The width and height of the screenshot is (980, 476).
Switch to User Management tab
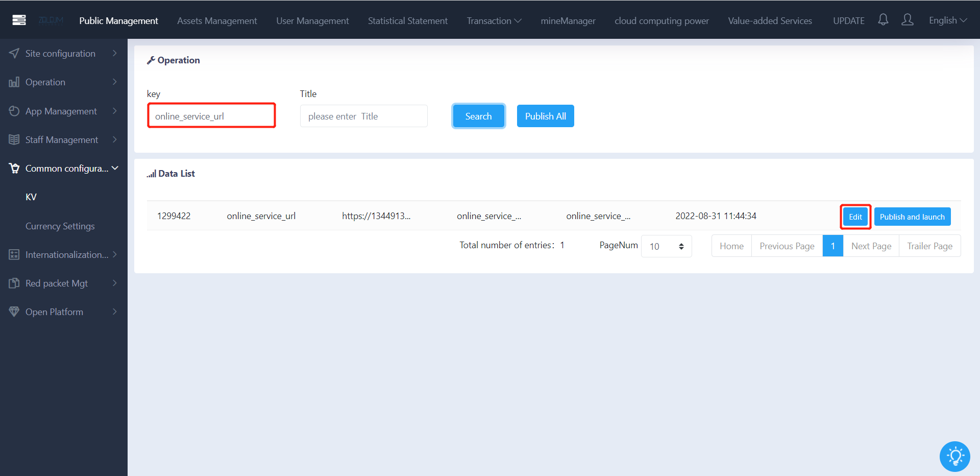coord(312,20)
